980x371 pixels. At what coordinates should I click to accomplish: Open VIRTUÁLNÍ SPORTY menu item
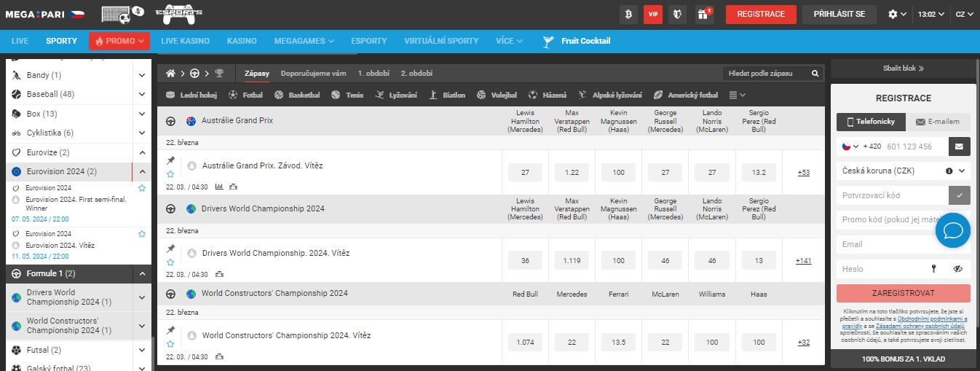click(x=441, y=41)
